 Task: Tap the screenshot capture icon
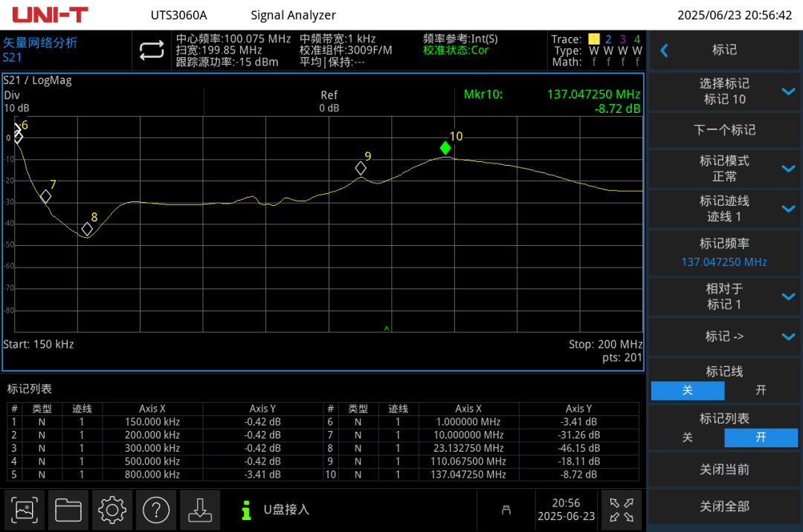click(25, 510)
